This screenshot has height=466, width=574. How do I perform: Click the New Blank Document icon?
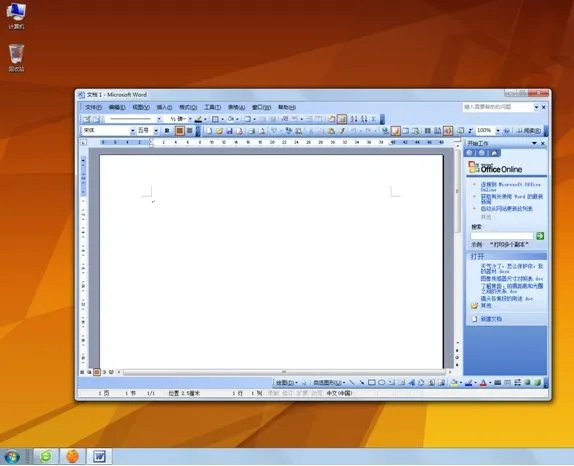[x=209, y=131]
